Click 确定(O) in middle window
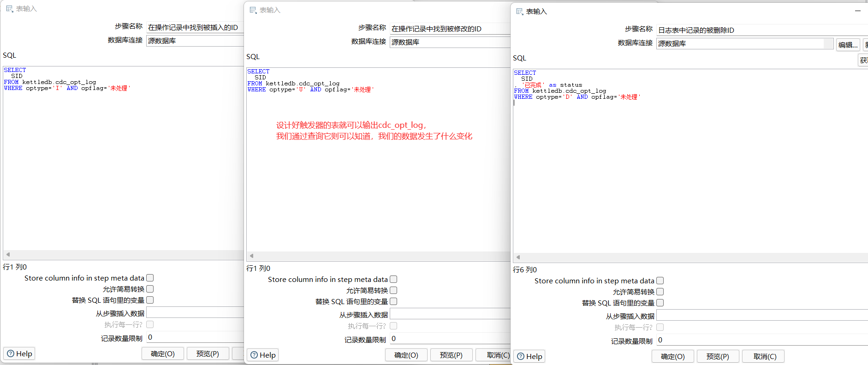The width and height of the screenshot is (868, 365). click(x=406, y=355)
